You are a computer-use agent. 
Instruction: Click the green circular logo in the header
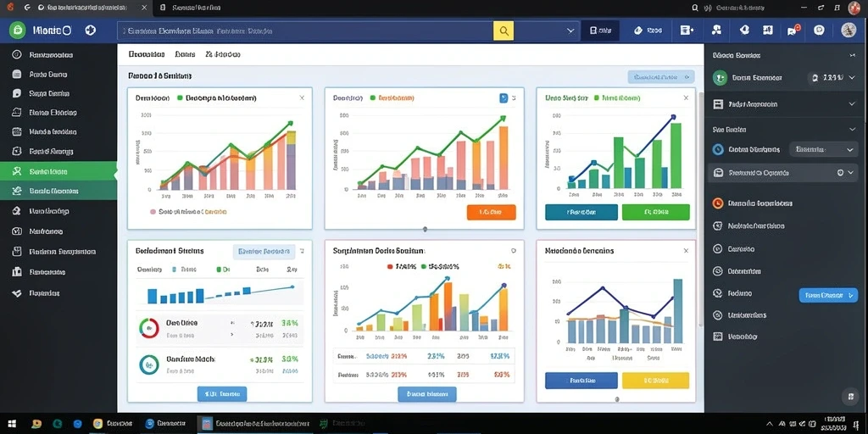pos(17,31)
